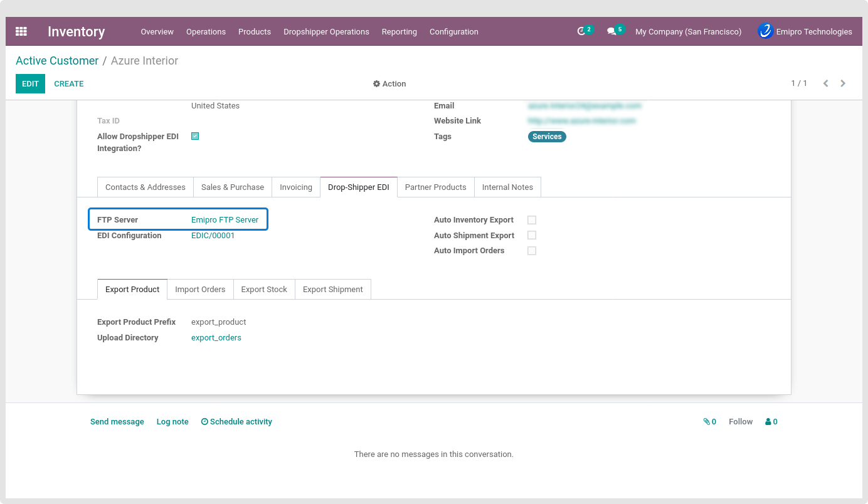Toggle the Auto Import Orders checkbox
This screenshot has width=868, height=504.
(532, 251)
